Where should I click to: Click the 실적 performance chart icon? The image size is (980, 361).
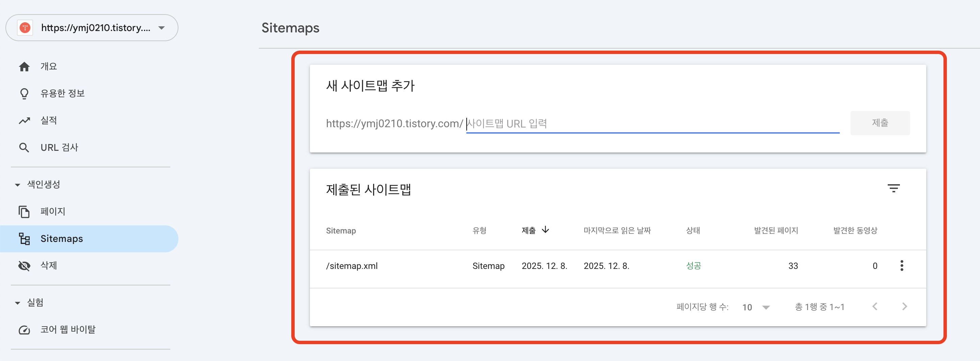coord(24,120)
